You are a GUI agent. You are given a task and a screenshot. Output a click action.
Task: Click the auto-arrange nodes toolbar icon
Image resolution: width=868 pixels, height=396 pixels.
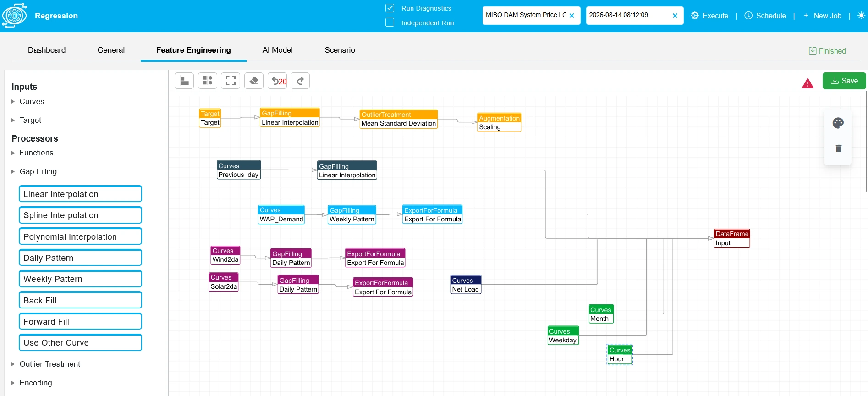[208, 81]
